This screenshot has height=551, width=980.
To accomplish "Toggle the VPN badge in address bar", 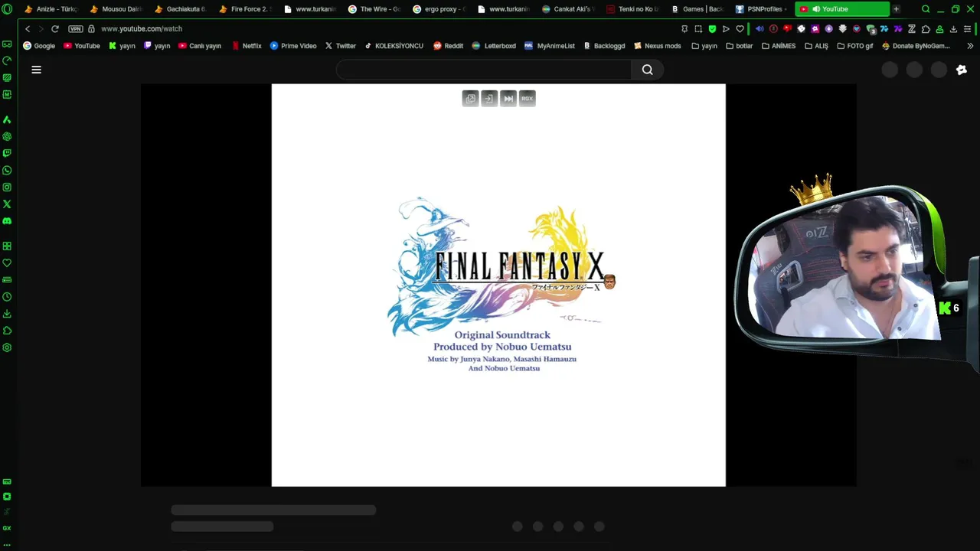I will (75, 28).
